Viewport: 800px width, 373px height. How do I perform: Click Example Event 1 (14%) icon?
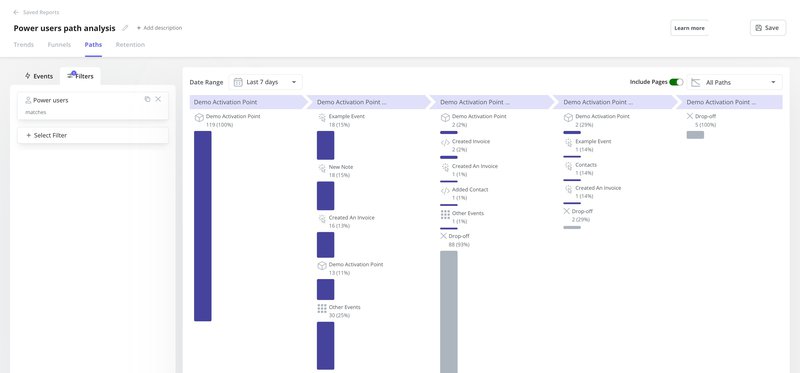pyautogui.click(x=568, y=142)
